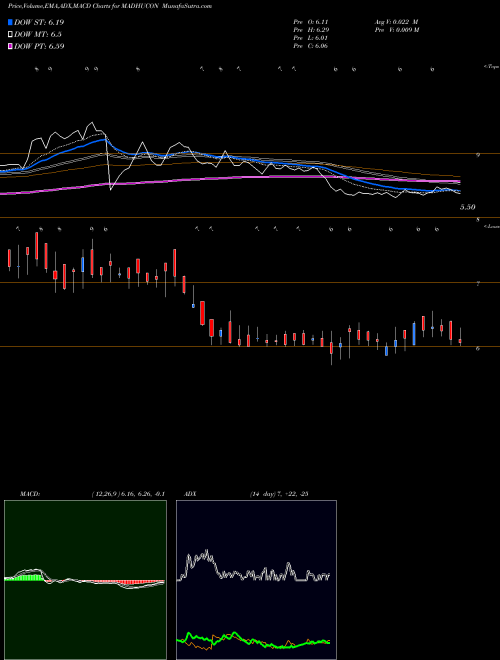Click the 'Avg V: 0.022 M' volume text
This screenshot has width=500, height=660.
tap(396, 22)
